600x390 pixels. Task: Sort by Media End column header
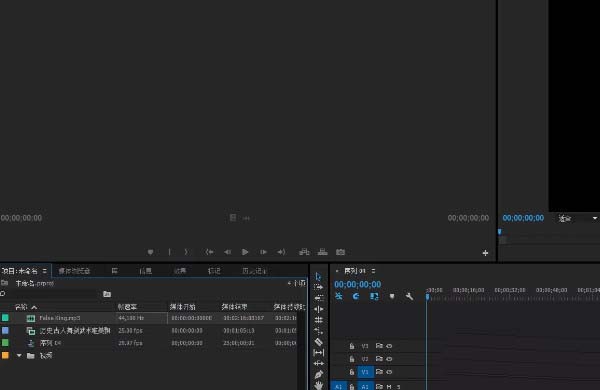pos(234,307)
